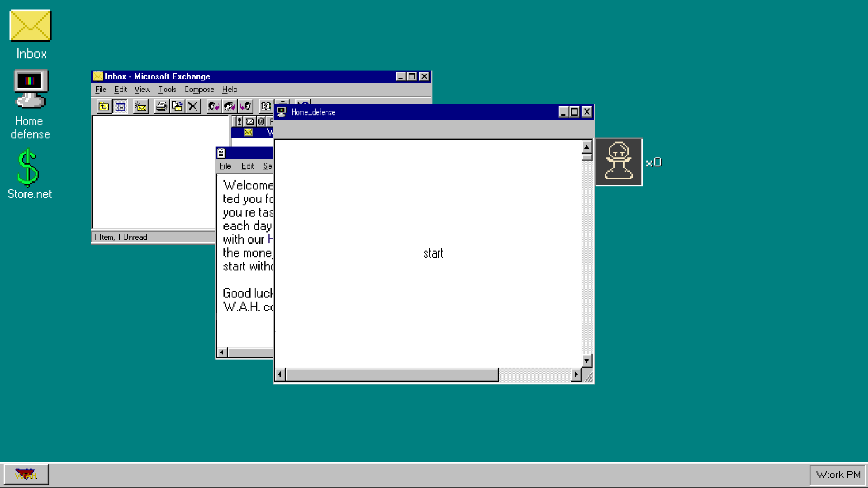868x488 pixels.
Task: Click the Forward message icon
Action: pyautogui.click(x=245, y=107)
